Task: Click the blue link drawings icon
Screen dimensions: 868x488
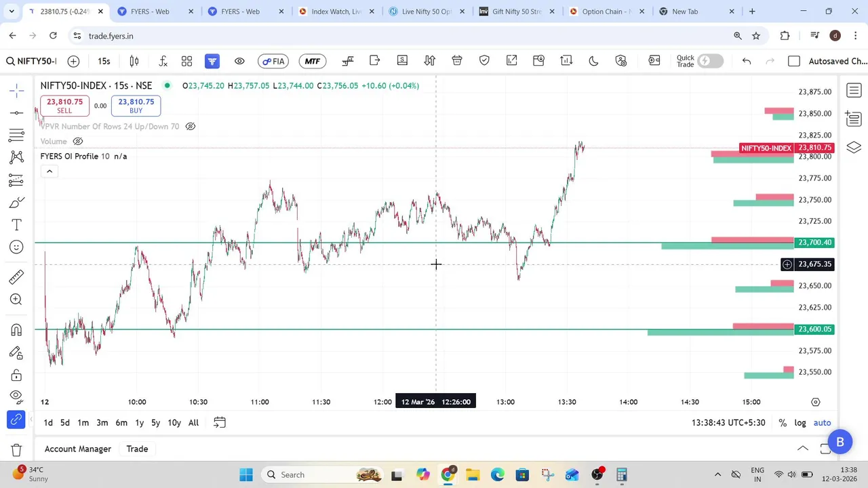Action: [x=17, y=420]
